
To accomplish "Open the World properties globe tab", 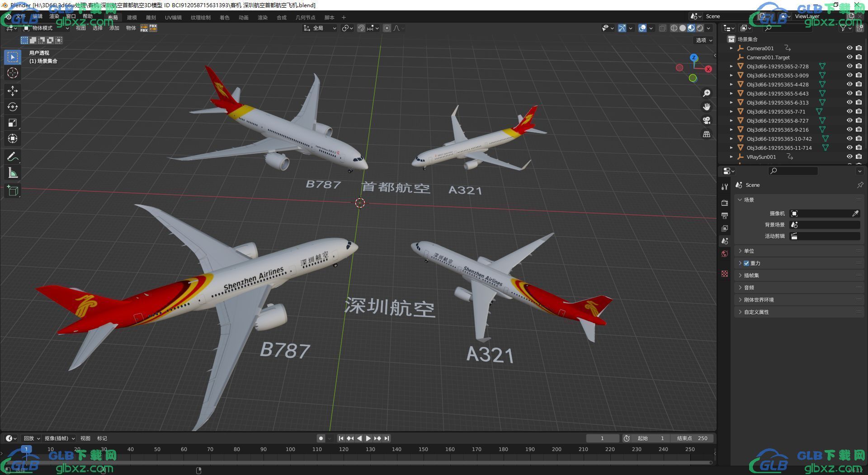I will pos(725,254).
